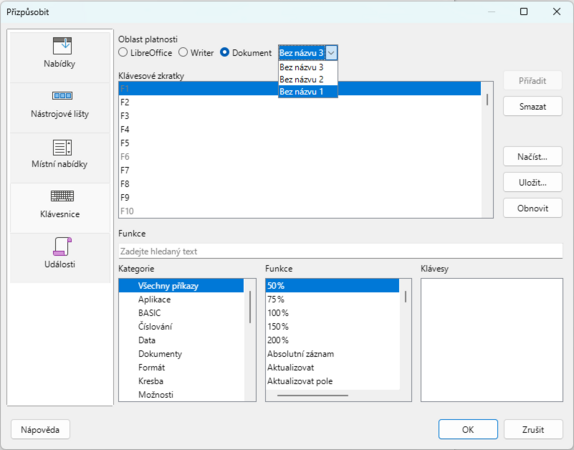The image size is (574, 450).
Task: Open Nápověda help button
Action: click(x=40, y=429)
